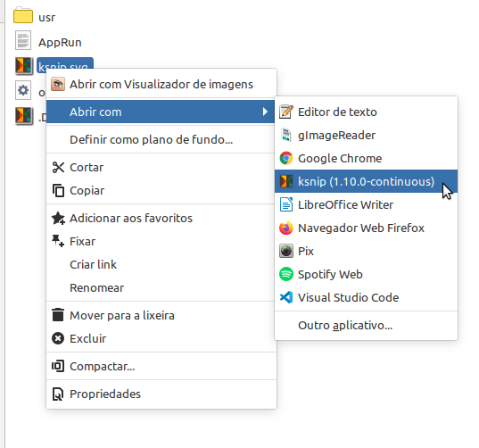Select Renomear option

[161, 288]
